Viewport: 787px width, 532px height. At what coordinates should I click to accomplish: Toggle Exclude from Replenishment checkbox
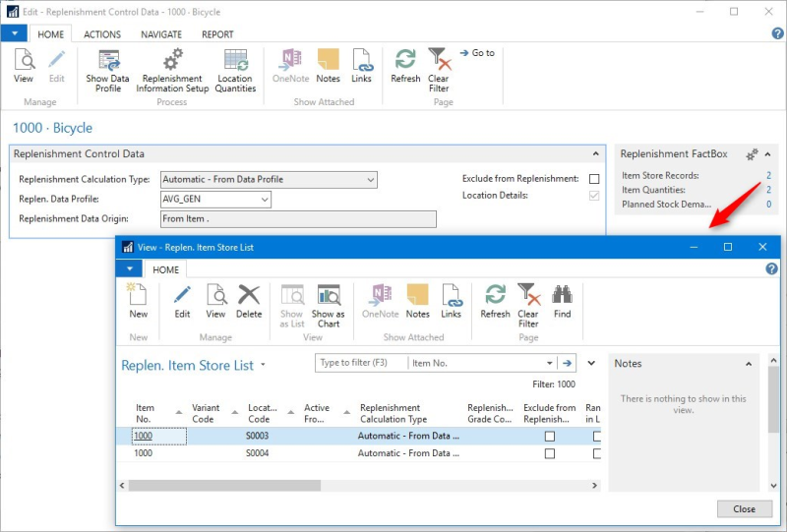[x=594, y=179]
